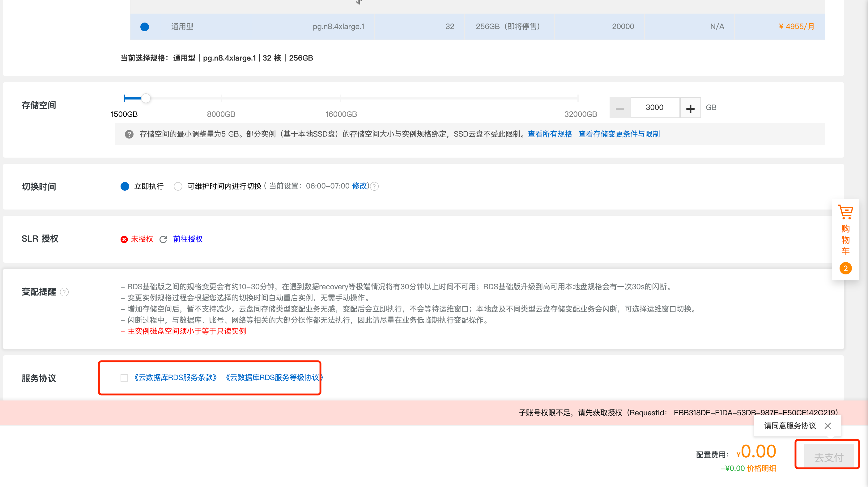Click the 32000GB slider label
This screenshot has height=487, width=868.
click(581, 114)
